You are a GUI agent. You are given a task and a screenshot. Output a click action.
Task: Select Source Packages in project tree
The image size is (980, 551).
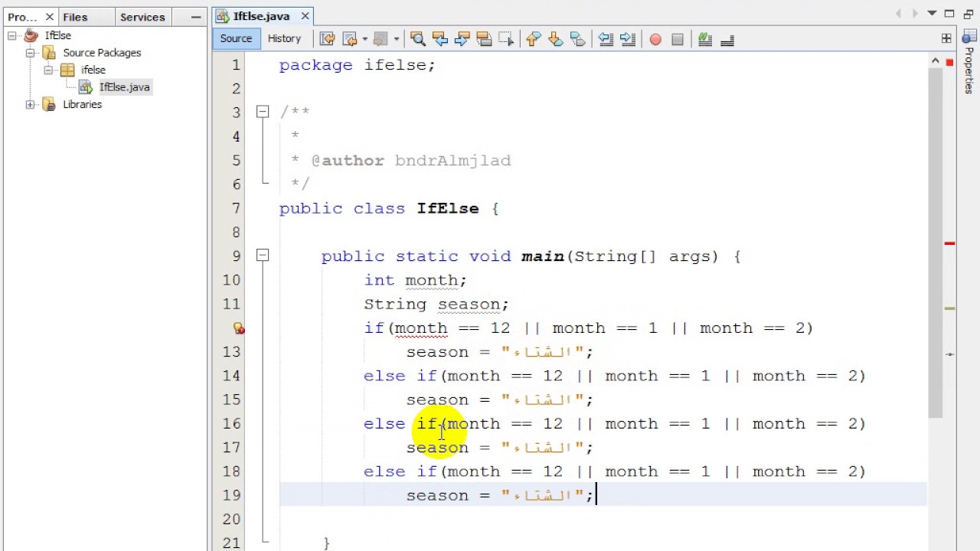click(x=102, y=53)
